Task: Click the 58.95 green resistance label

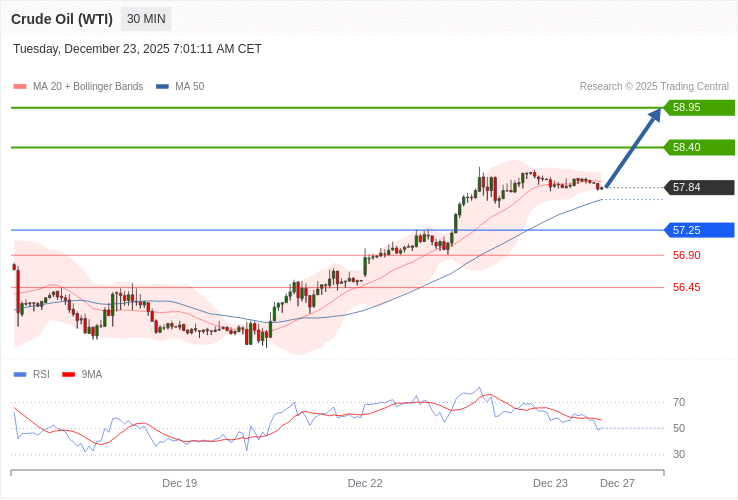Action: point(699,107)
